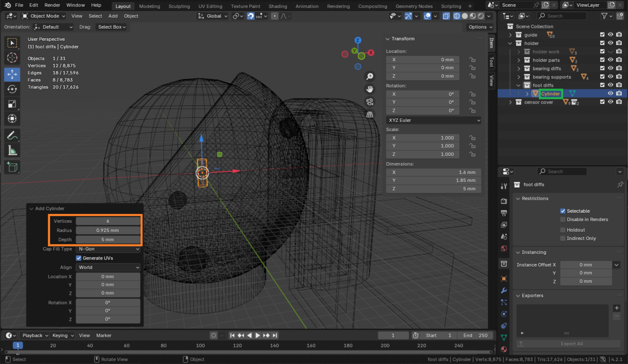The height and width of the screenshot is (364, 628).
Task: Open the Modifiers wrench properties tab
Action: click(x=503, y=290)
